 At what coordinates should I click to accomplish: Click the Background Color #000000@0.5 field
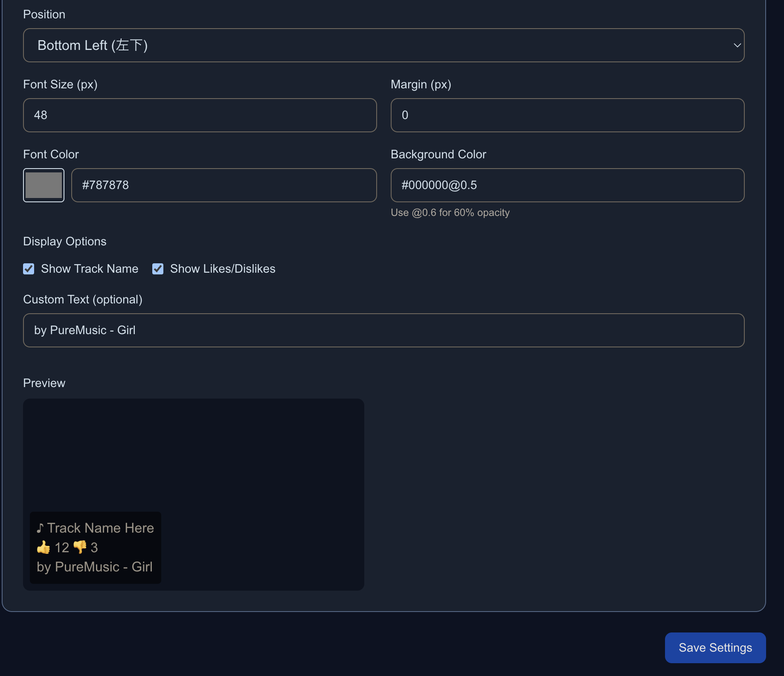pos(567,185)
